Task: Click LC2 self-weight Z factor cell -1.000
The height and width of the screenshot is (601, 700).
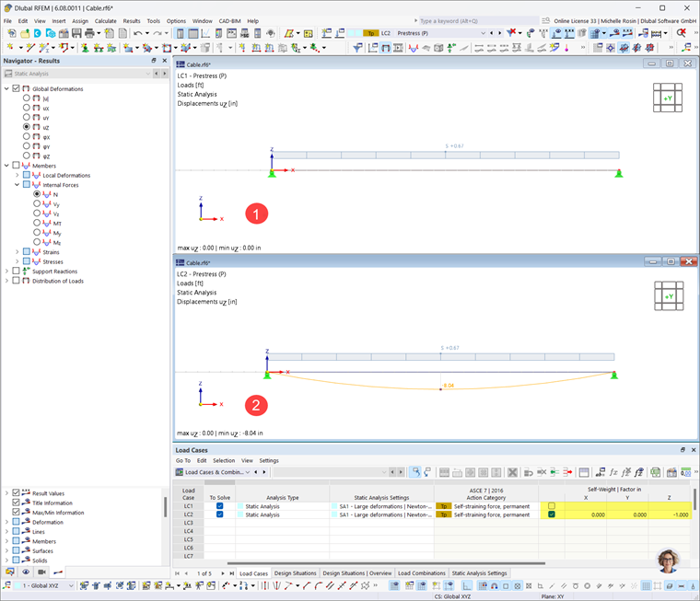Action: point(670,514)
